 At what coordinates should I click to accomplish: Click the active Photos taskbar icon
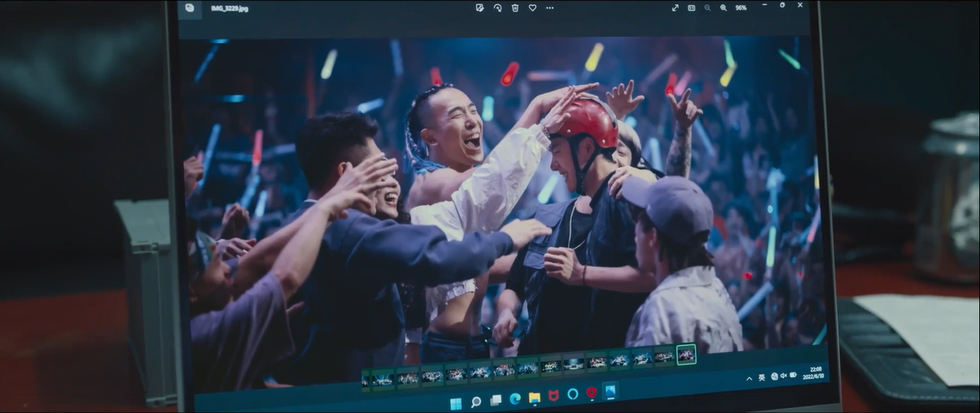[610, 391]
